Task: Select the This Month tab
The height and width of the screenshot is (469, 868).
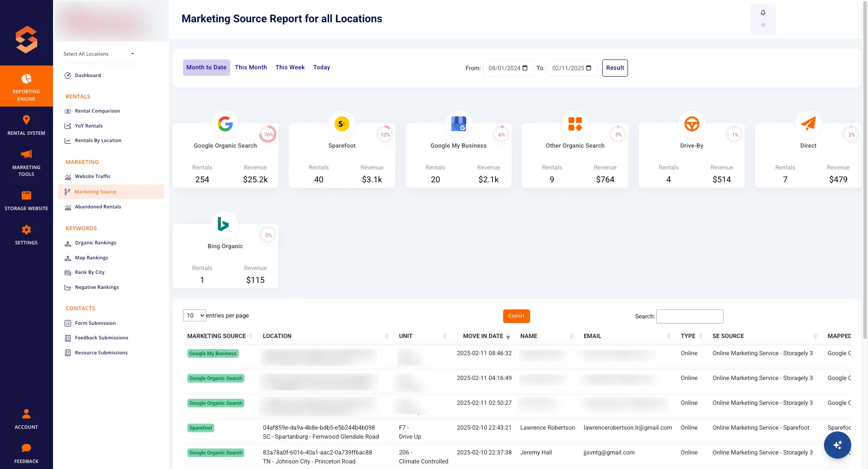Action: (x=251, y=68)
